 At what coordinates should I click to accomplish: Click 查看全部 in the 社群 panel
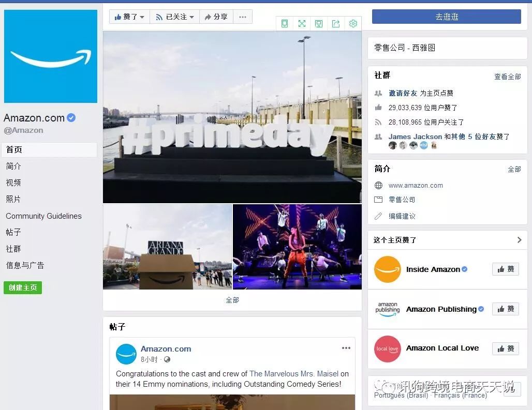tap(508, 77)
